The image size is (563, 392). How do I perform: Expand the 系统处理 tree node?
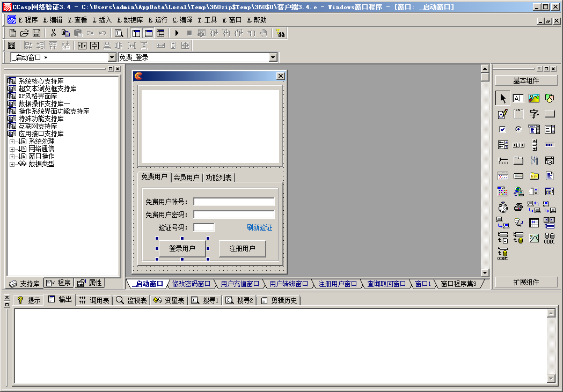coord(12,142)
